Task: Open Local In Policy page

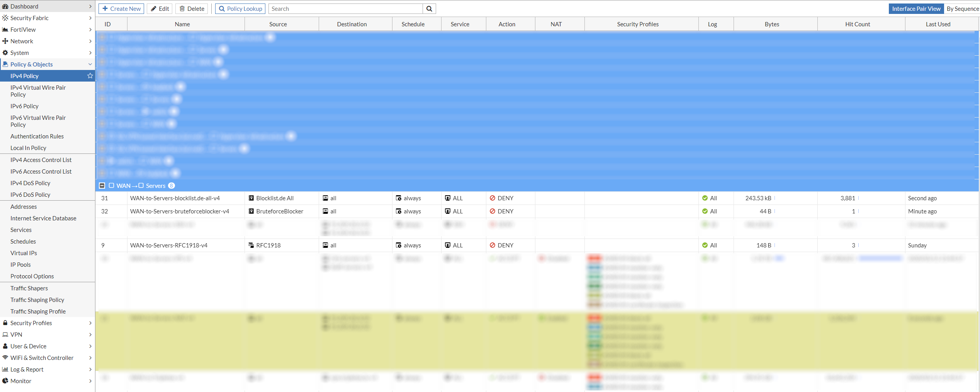Action: pos(28,148)
